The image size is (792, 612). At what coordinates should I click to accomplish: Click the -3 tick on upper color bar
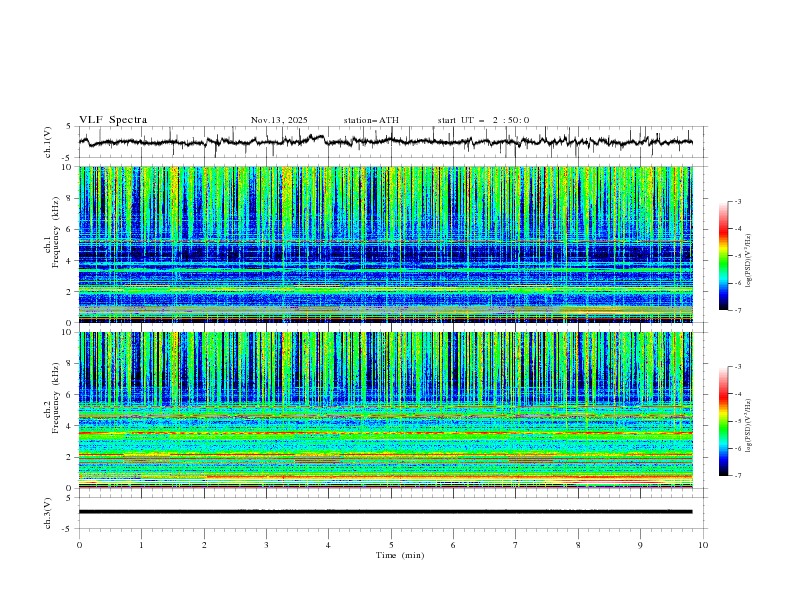[737, 202]
